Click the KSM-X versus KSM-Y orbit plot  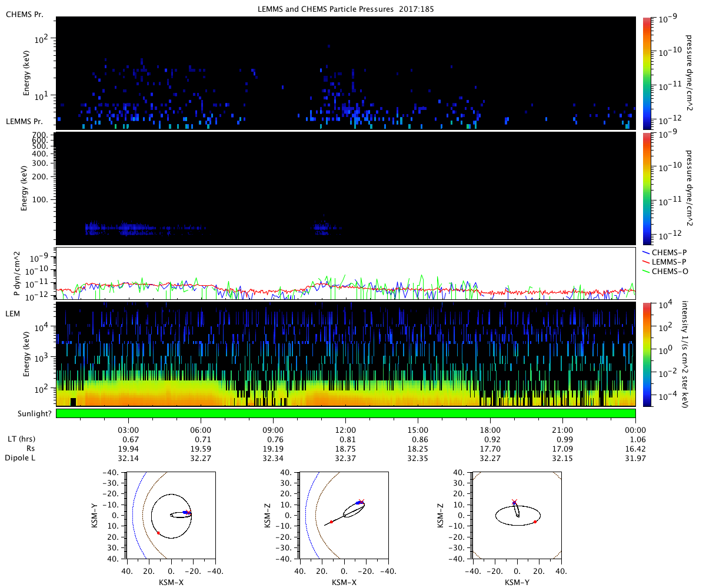(171, 515)
